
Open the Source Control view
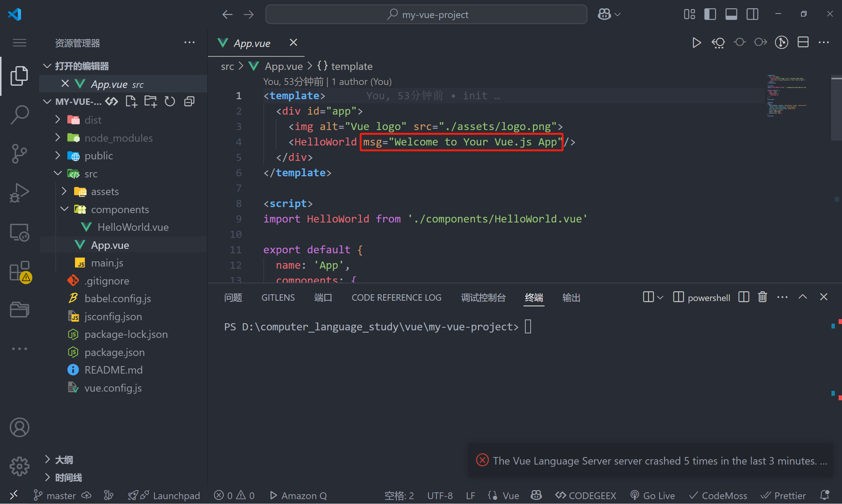point(19,153)
